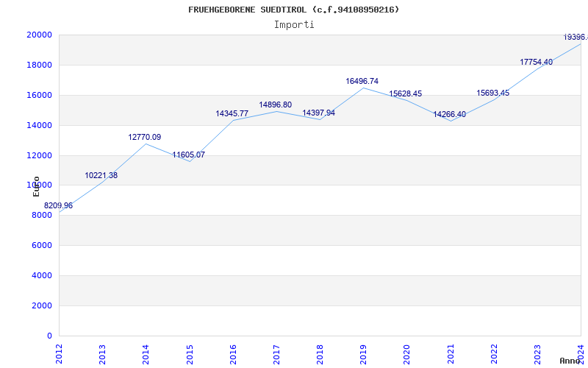Select the 16496.74 data label

click(x=362, y=81)
